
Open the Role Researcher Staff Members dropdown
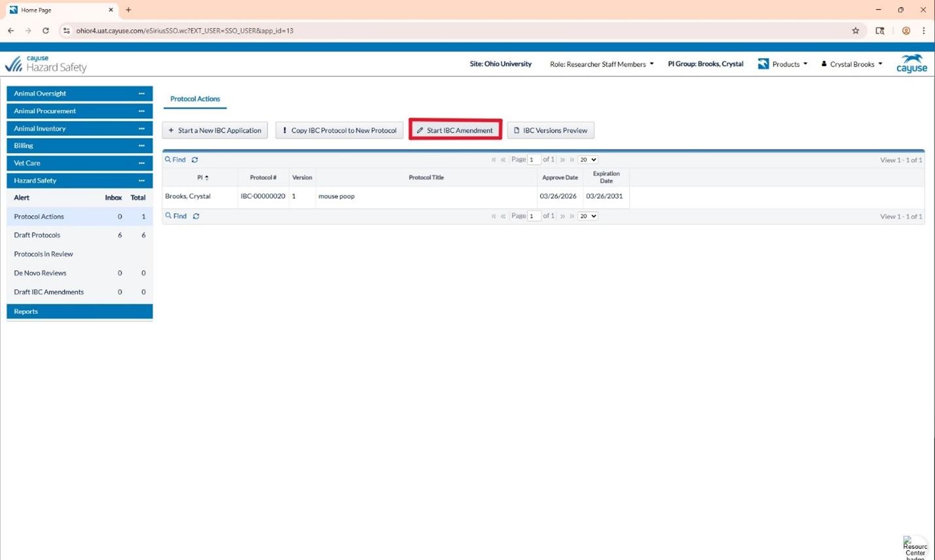click(x=601, y=64)
